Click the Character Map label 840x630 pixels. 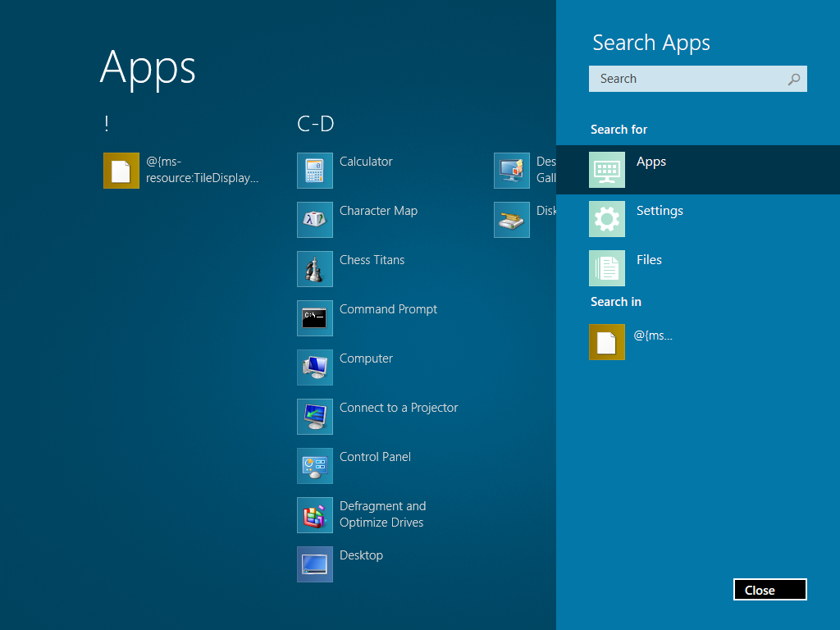coord(378,211)
